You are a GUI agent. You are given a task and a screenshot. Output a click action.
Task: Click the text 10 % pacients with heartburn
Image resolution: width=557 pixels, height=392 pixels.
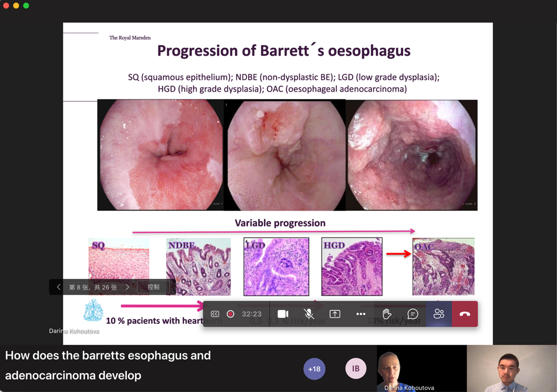[x=164, y=321]
